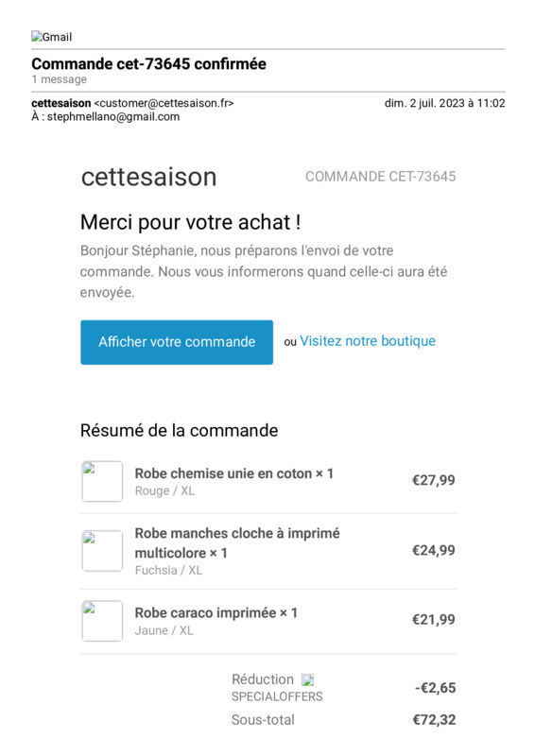Click the email subject Commande cet-73645 confirmée

148,63
